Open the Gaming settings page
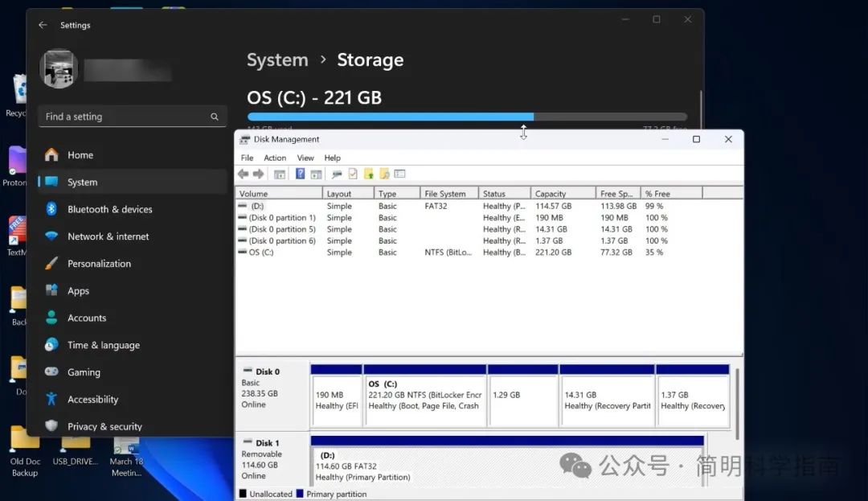Image resolution: width=868 pixels, height=501 pixels. coord(84,372)
